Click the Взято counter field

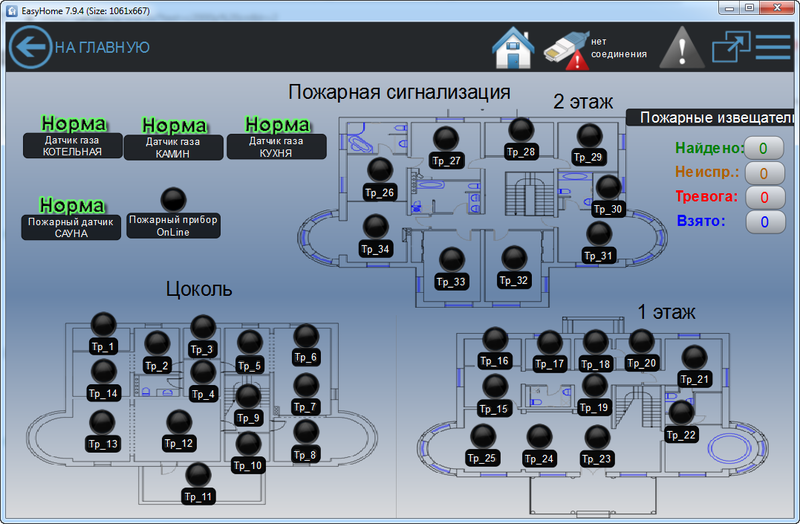click(x=764, y=222)
